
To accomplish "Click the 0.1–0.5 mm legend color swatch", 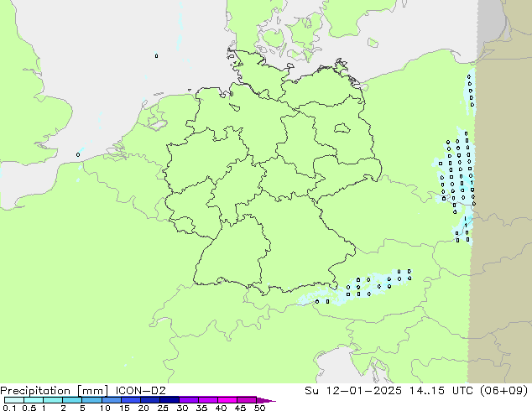I will point(14,400).
